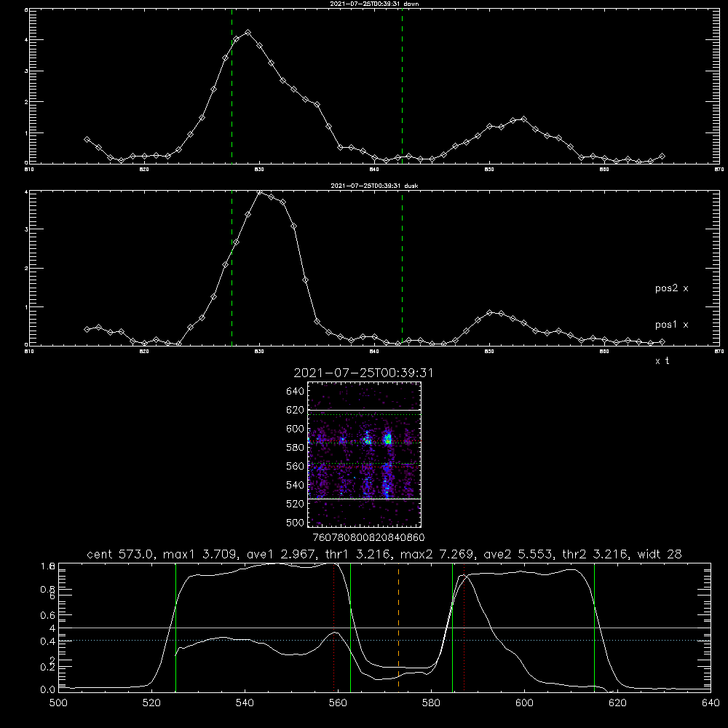Select the heatmap image of the spectrum
The image size is (728, 728).
tap(365, 454)
